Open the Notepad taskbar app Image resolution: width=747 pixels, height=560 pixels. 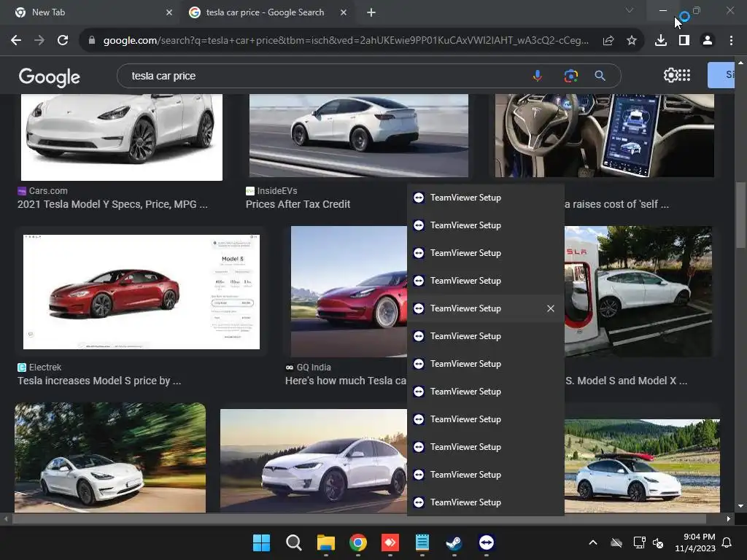tap(422, 542)
